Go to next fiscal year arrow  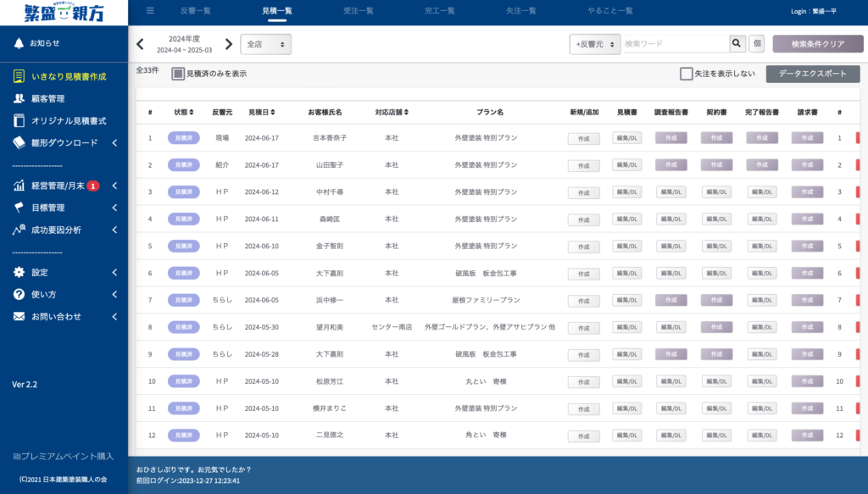229,44
